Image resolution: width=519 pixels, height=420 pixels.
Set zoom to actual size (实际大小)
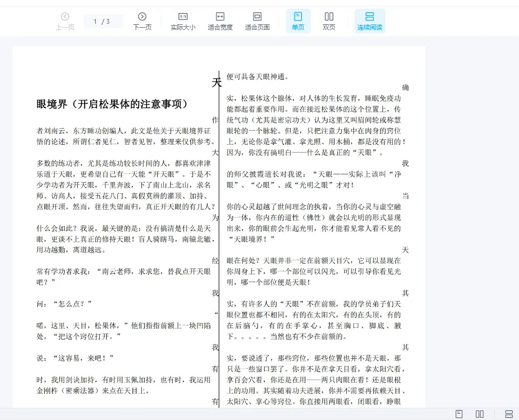[183, 21]
